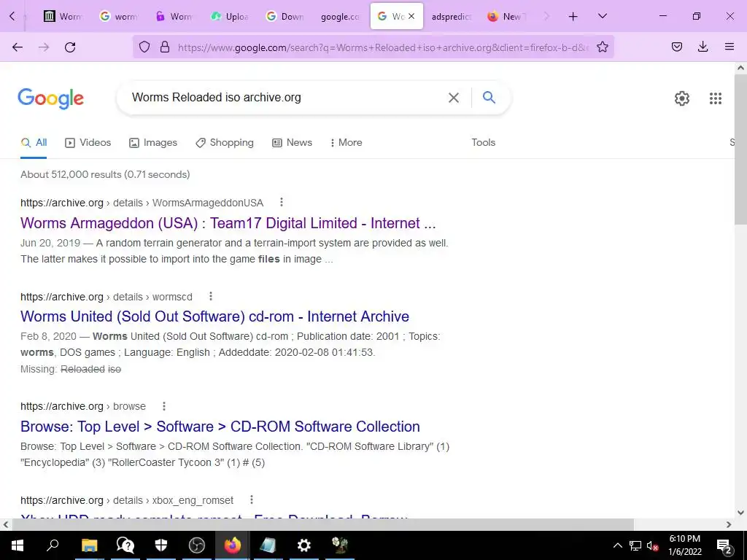
Task: Go to the Google logo homepage
Action: pyautogui.click(x=50, y=98)
